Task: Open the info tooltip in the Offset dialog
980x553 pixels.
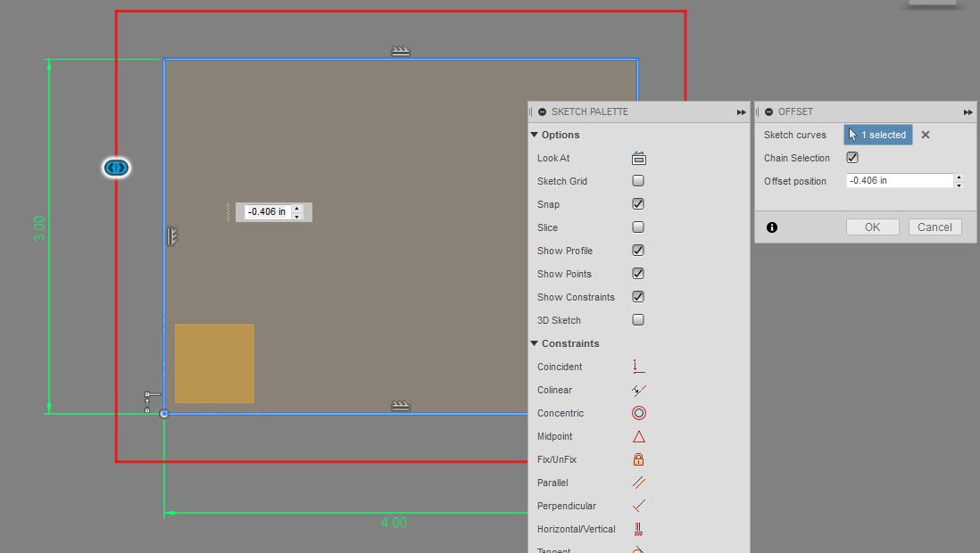Action: coord(771,227)
